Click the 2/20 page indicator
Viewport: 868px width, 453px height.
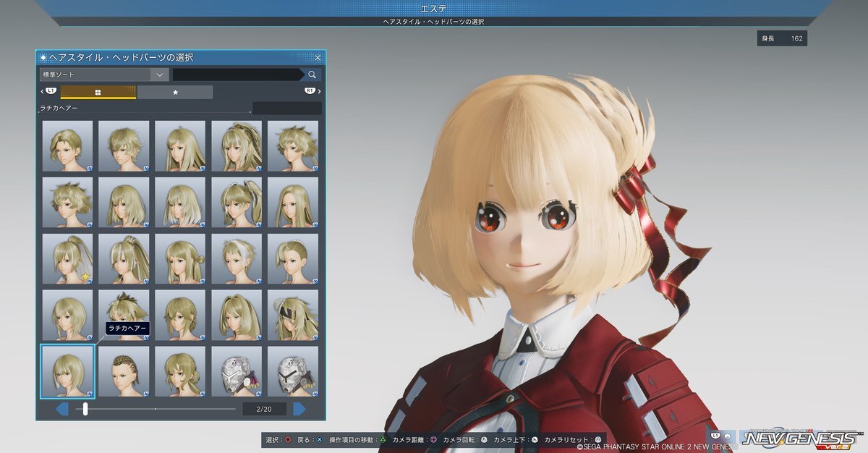click(265, 409)
